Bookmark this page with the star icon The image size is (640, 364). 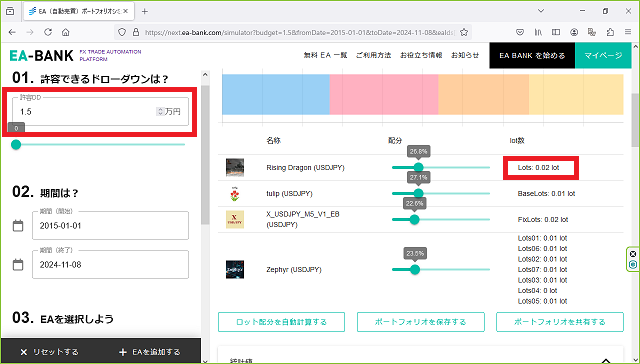coord(464,32)
